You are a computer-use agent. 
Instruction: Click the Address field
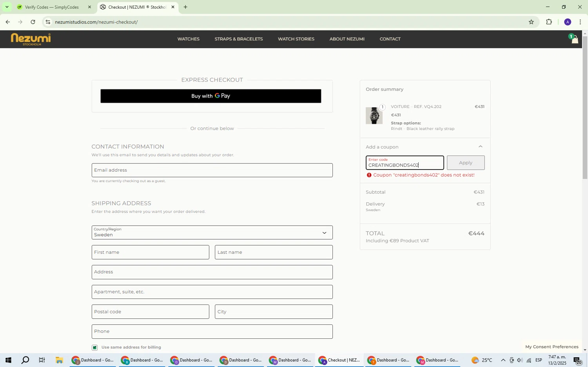[212, 272]
